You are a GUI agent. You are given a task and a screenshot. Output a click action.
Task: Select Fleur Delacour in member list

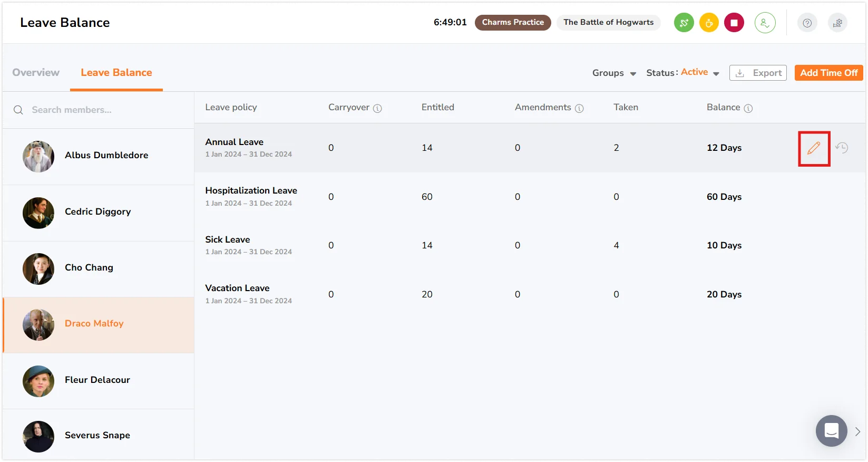99,381
